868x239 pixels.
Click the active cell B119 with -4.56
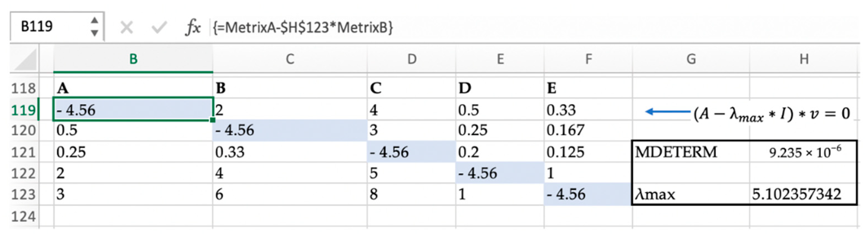(x=133, y=110)
